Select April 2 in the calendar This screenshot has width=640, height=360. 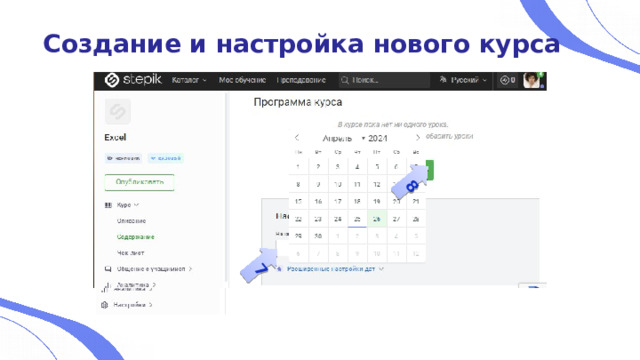(x=318, y=167)
